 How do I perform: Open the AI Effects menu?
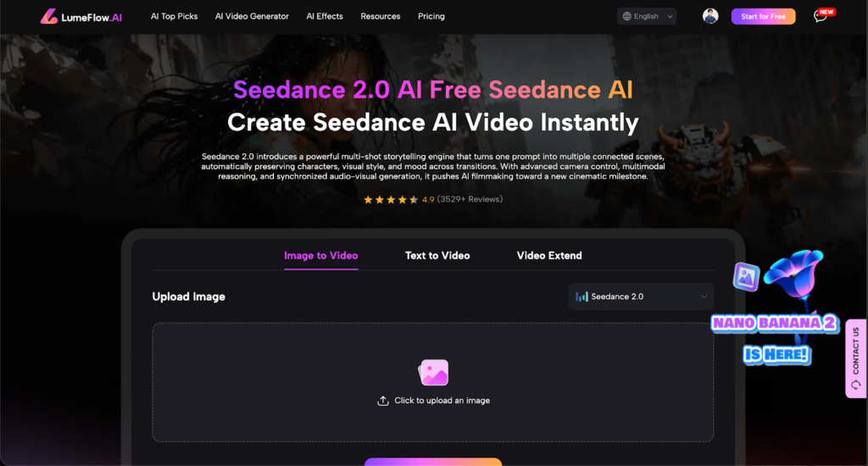coord(325,16)
